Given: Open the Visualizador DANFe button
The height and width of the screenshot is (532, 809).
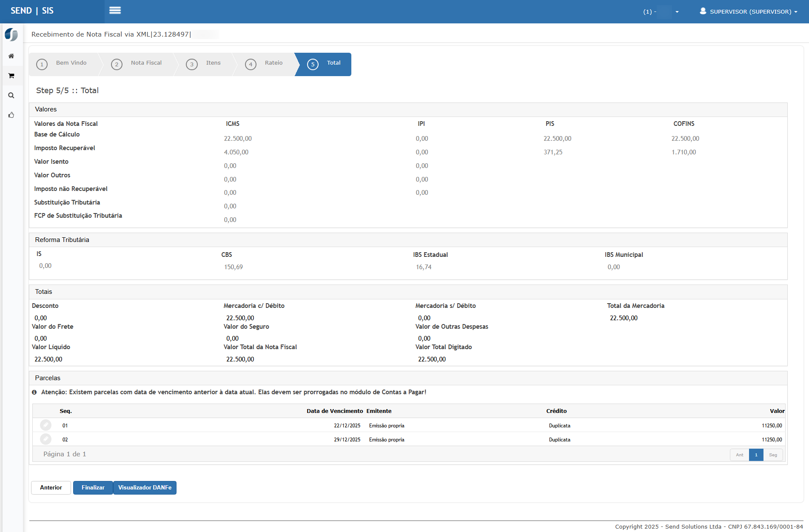Looking at the screenshot, I should click(145, 488).
